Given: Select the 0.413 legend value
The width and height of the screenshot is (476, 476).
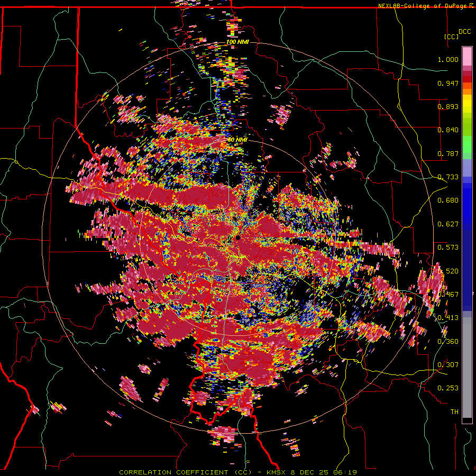Looking at the screenshot, I should [448, 318].
